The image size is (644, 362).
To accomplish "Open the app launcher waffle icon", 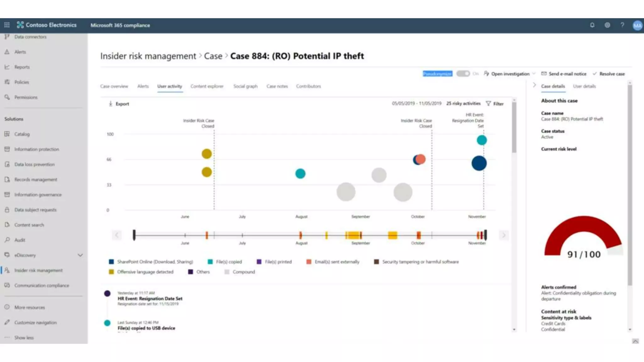I will coord(7,25).
